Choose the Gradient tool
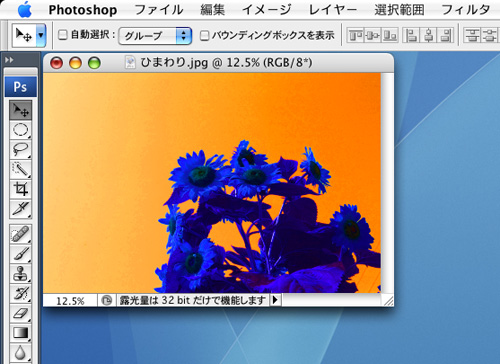This screenshot has height=364, width=500. pos(21,332)
